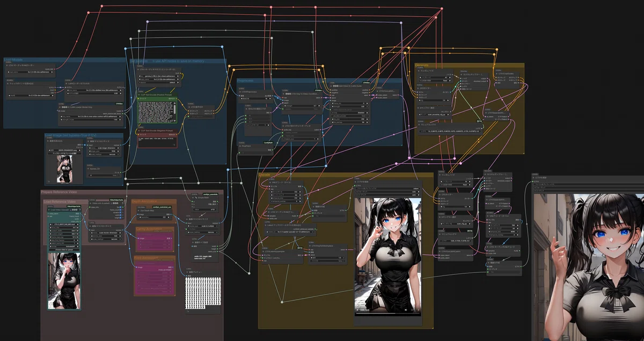Collapse the LoRAローダーモデルのみ node
Viewport: 644px width, 341px height.
pos(66,84)
